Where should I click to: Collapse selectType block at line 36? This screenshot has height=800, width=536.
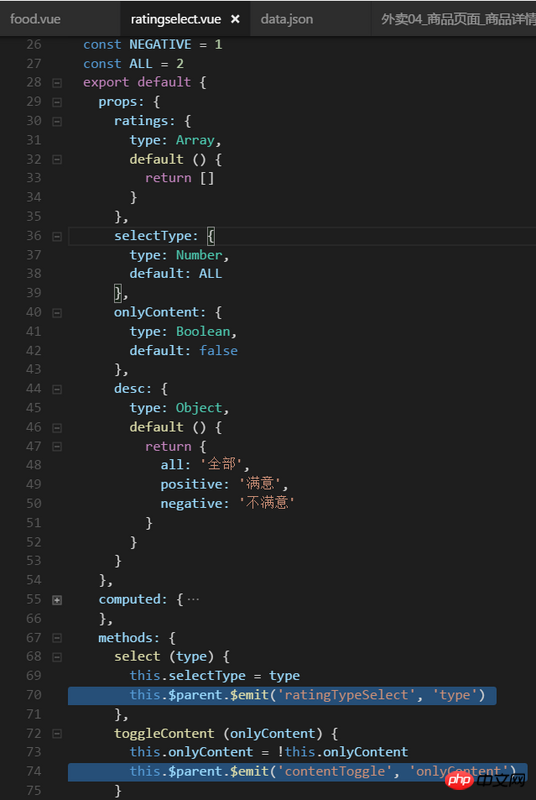pos(57,236)
